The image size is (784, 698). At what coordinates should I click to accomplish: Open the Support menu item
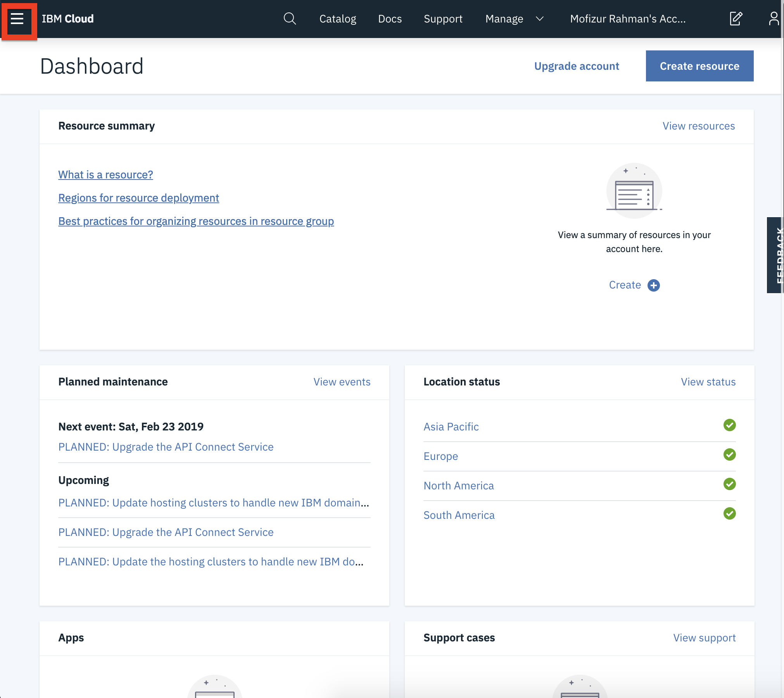(x=443, y=19)
